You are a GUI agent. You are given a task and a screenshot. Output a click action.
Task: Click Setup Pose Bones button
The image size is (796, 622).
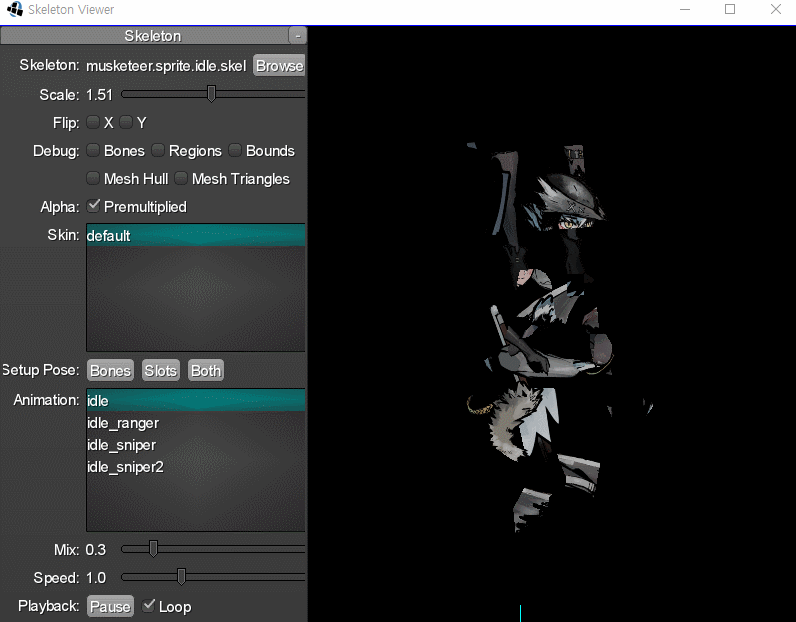[x=110, y=371]
